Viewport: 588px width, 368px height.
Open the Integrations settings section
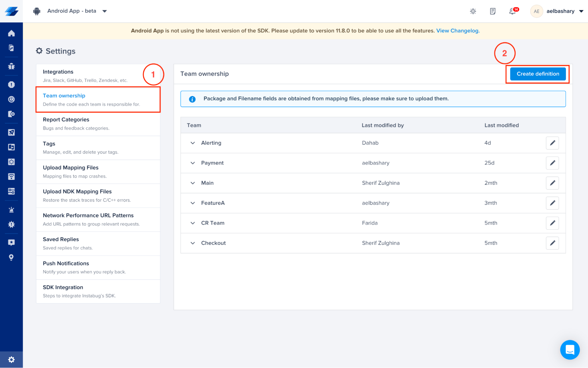coord(98,76)
